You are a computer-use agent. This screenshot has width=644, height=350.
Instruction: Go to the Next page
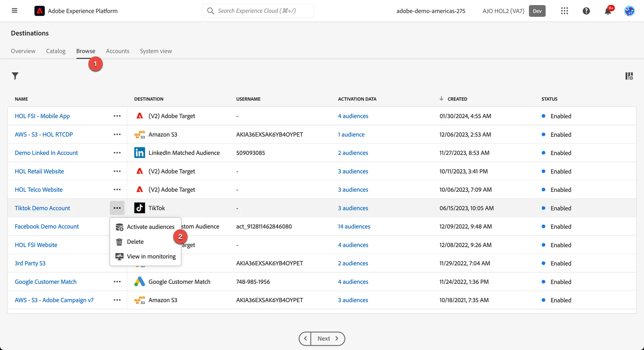pyautogui.click(x=328, y=339)
